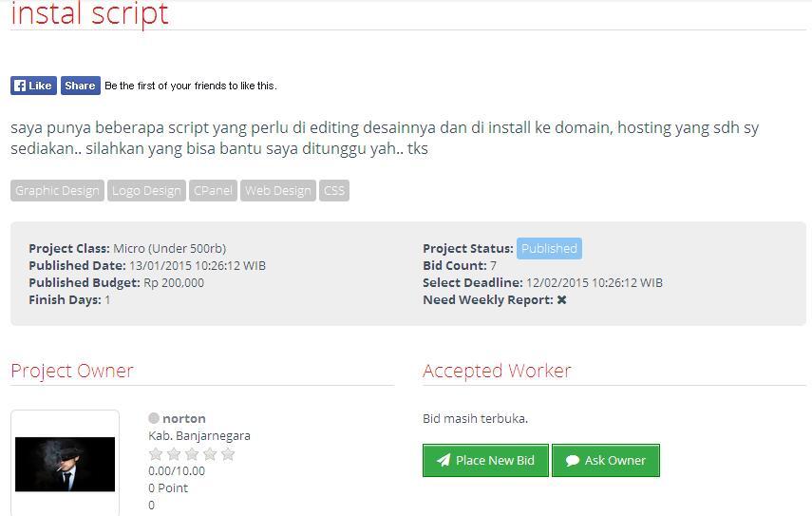Open the Logo Design tag
The width and height of the screenshot is (812, 516).
146,191
